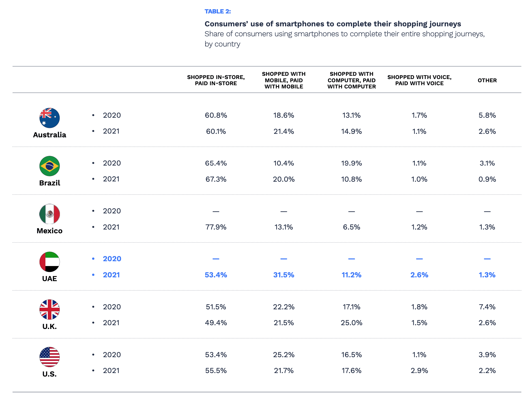
Task: Select the Mexico flag icon
Action: click(x=49, y=214)
